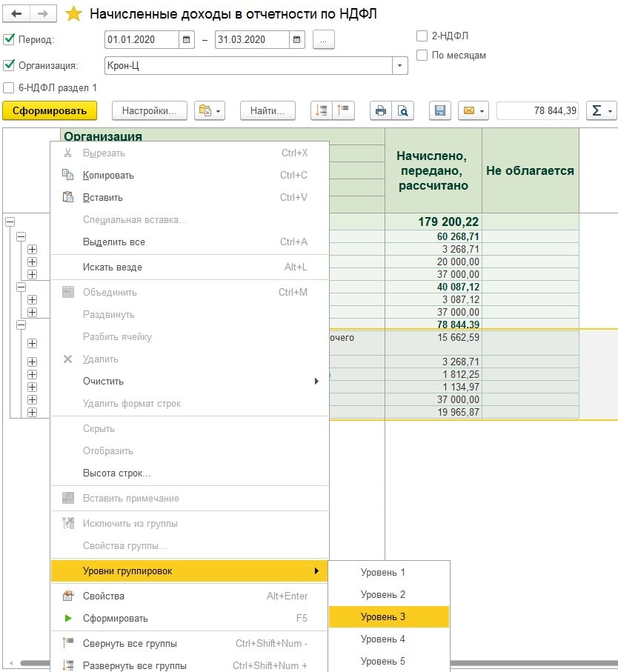Collapse the topmost tree group

click(10, 222)
